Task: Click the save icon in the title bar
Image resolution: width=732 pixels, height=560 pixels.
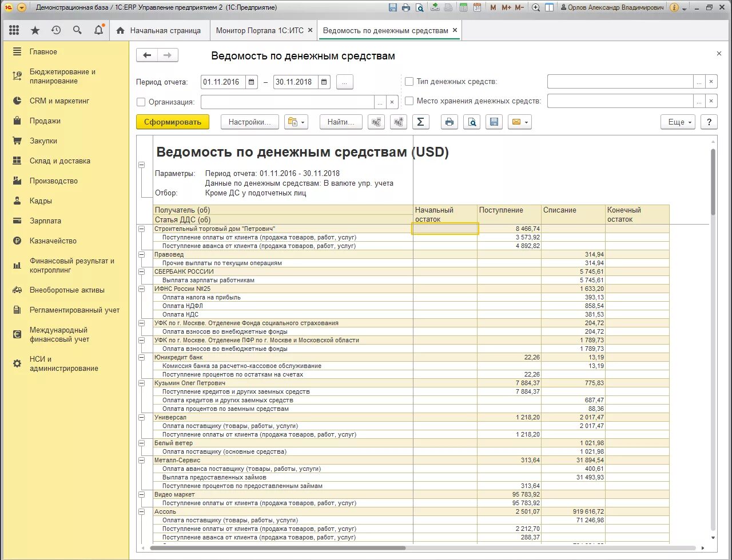Action: [x=393, y=7]
